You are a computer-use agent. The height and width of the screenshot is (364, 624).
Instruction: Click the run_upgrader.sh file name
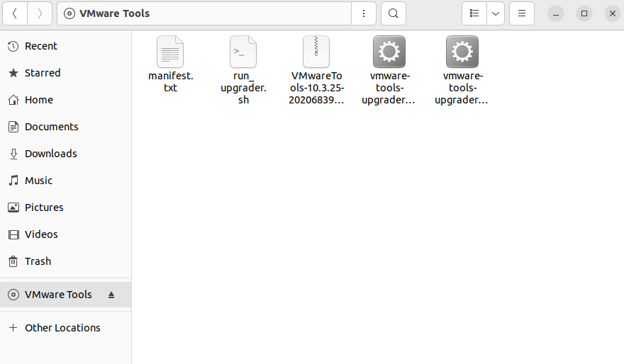pyautogui.click(x=243, y=88)
